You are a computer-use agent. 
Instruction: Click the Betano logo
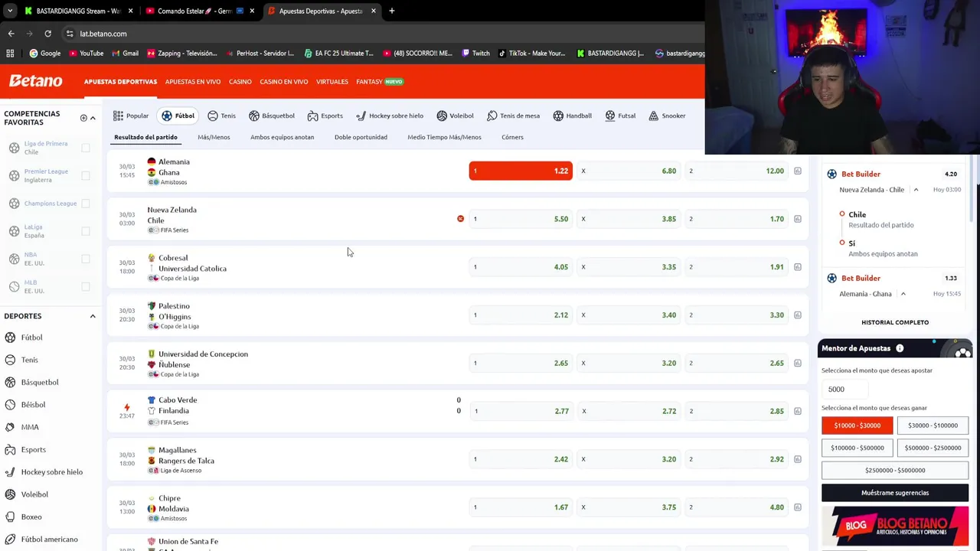35,81
